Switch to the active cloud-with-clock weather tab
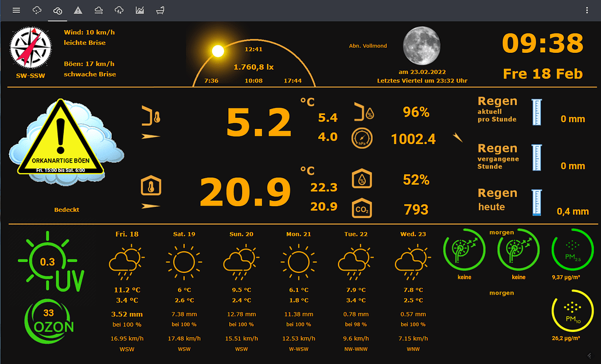 point(57,10)
